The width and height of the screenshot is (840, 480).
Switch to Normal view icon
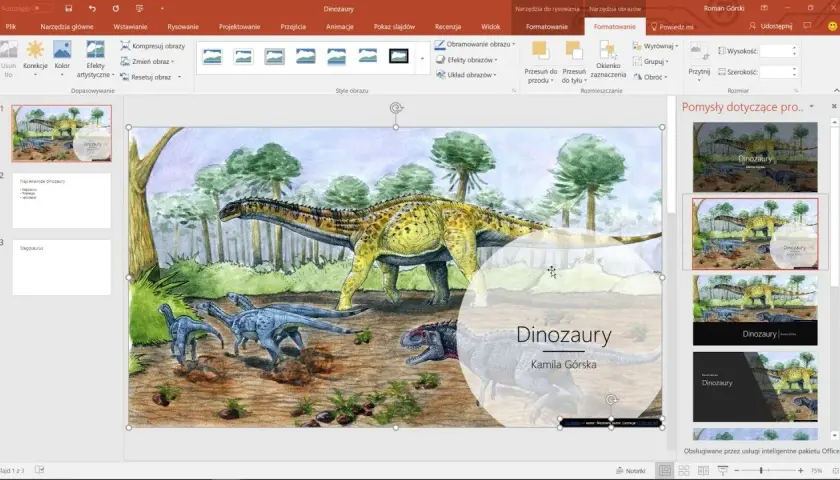665,470
